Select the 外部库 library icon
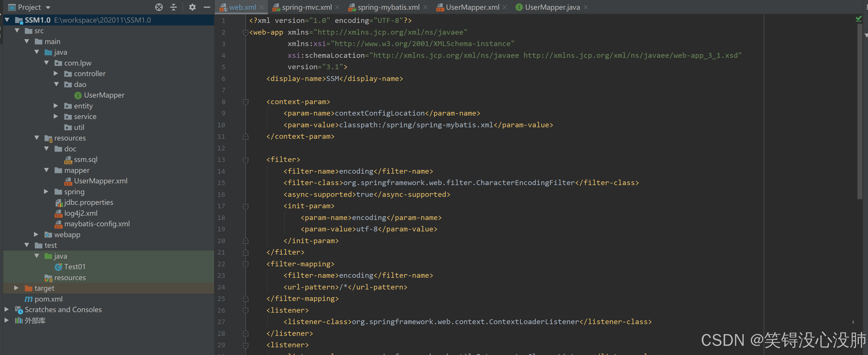The image size is (868, 355). (19, 320)
